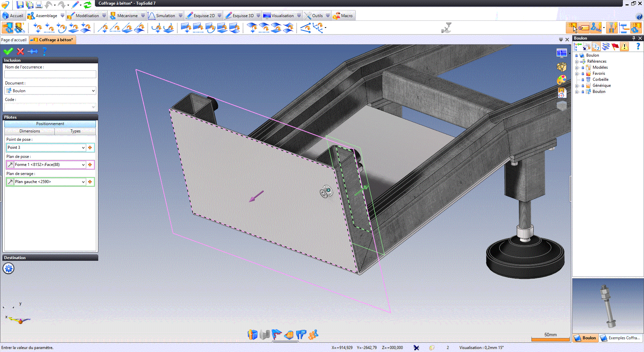The width and height of the screenshot is (644, 352).
Task: Click the pencil edit icon in quick access
Action: tap(75, 4)
